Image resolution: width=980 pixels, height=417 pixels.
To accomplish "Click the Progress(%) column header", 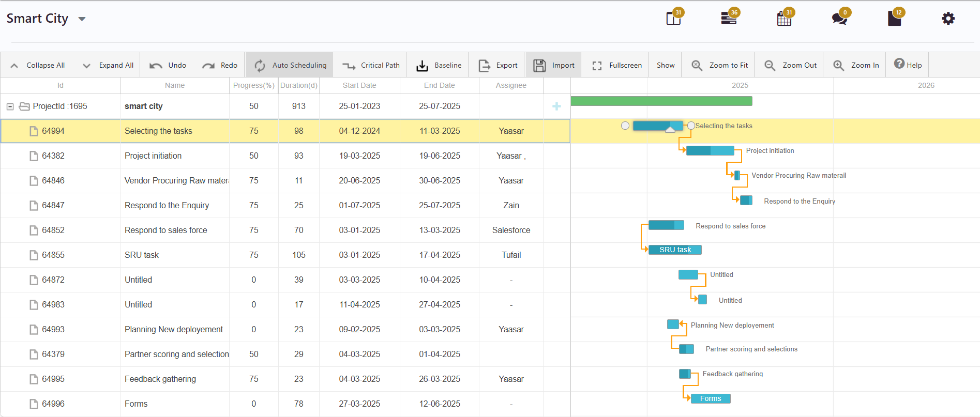I will [x=254, y=85].
